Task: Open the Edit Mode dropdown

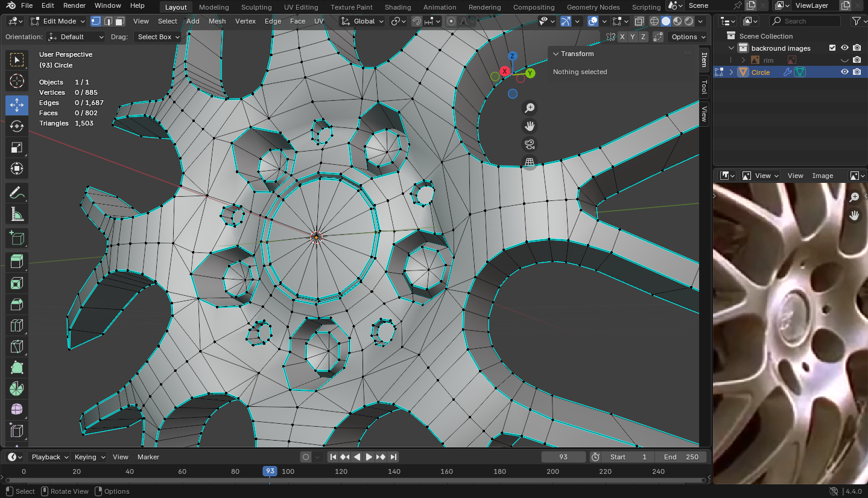Action: [58, 21]
